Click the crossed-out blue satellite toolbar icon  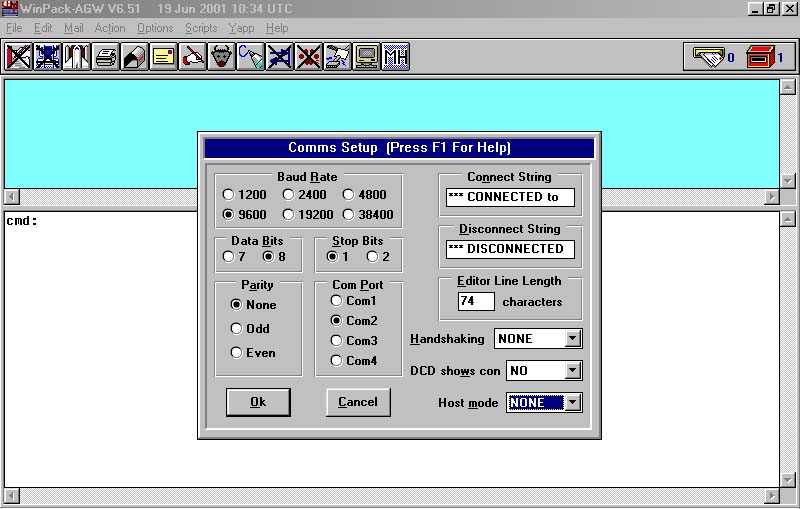click(x=47, y=56)
